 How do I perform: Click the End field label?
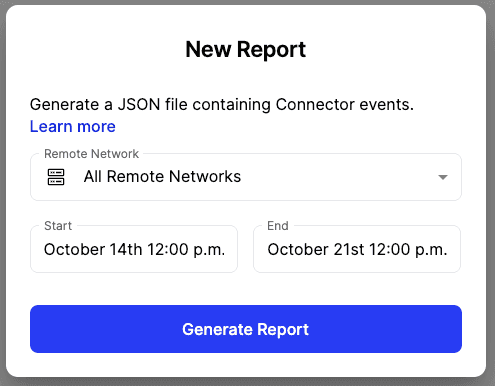(x=278, y=226)
